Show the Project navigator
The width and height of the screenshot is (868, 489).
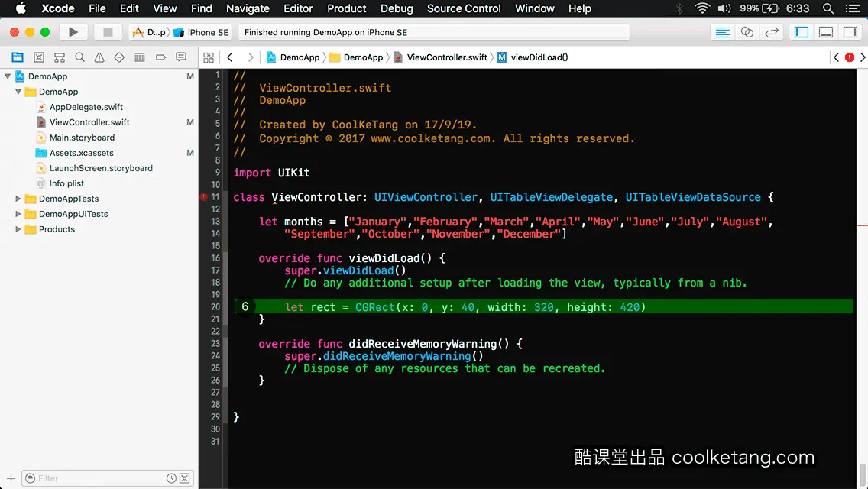pos(18,57)
